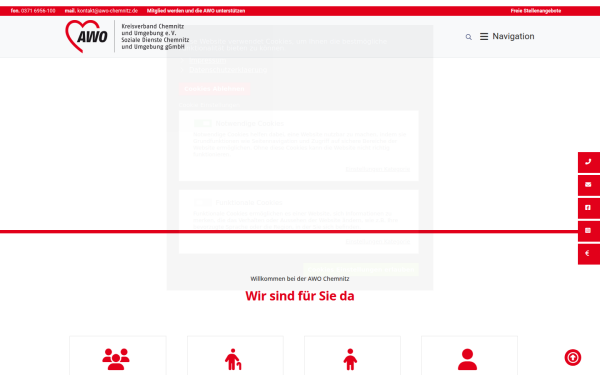Open 'Impressum' link in cookie dialog

[x=207, y=60]
